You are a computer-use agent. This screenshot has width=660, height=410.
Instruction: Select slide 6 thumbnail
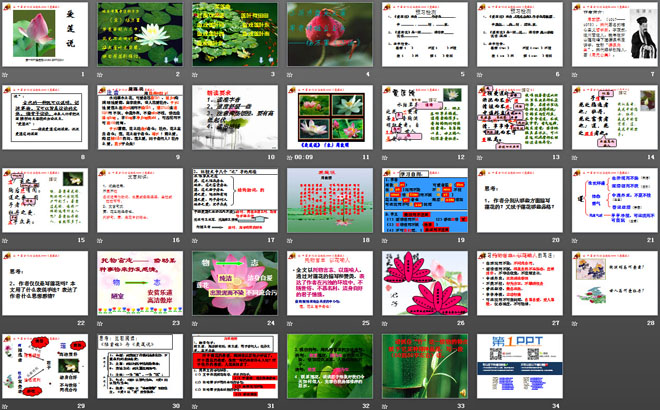(x=520, y=35)
